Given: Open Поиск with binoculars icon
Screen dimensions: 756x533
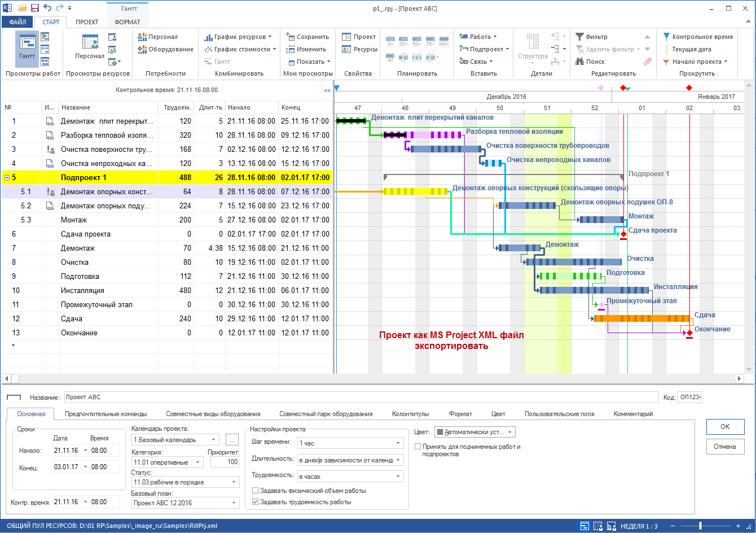Looking at the screenshot, I should (x=591, y=62).
